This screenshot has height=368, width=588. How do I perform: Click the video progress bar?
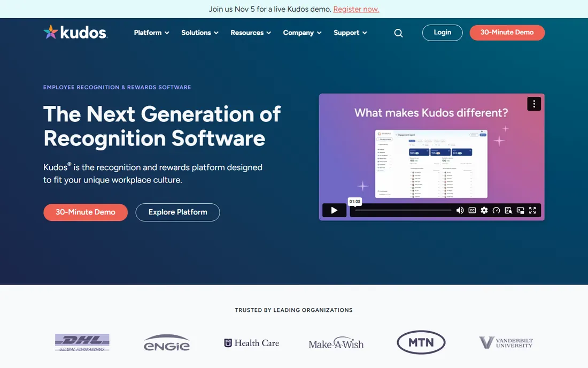[403, 210]
